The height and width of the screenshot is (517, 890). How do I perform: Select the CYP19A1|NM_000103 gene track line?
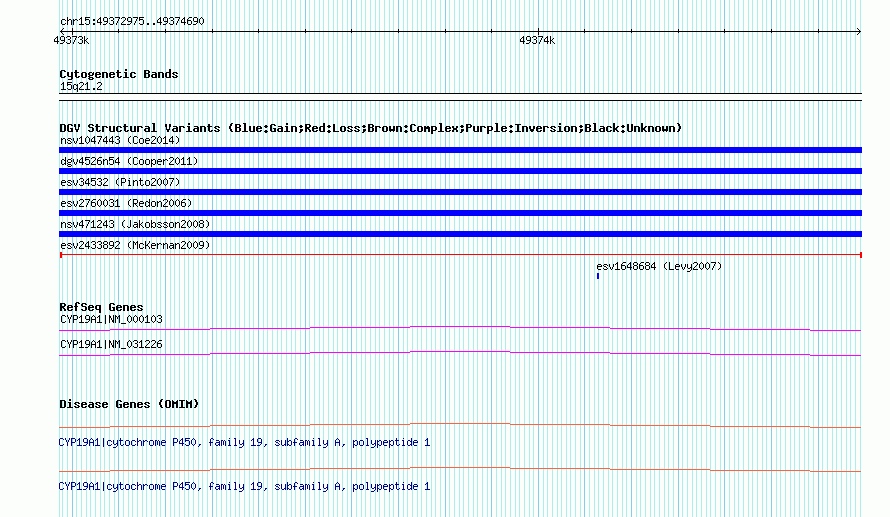460,329
